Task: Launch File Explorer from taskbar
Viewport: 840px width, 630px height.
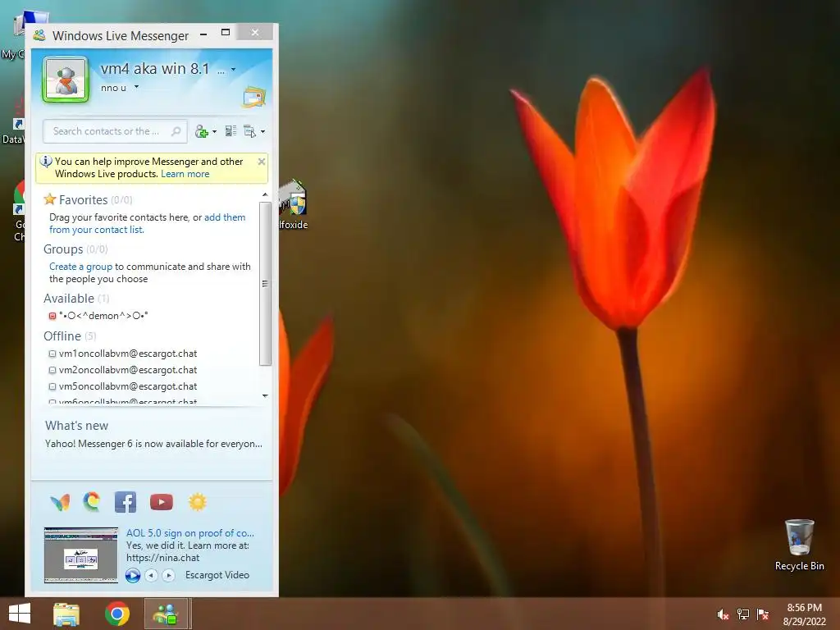Action: coord(66,614)
